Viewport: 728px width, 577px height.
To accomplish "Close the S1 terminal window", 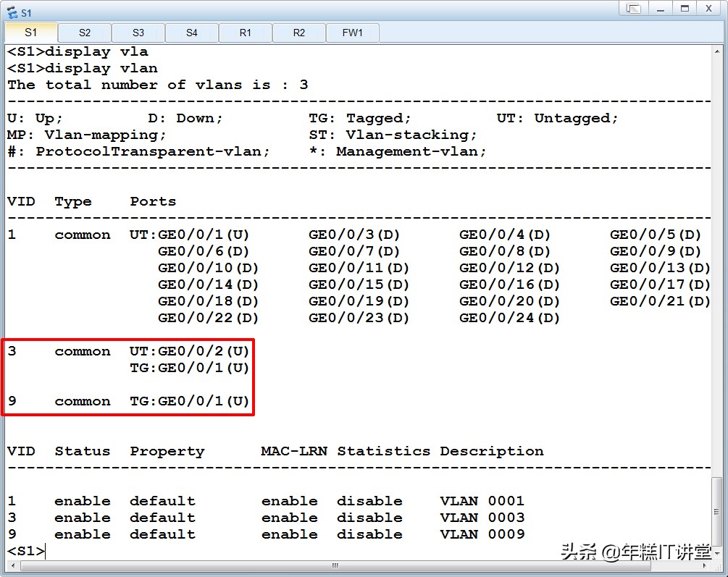I will point(708,9).
